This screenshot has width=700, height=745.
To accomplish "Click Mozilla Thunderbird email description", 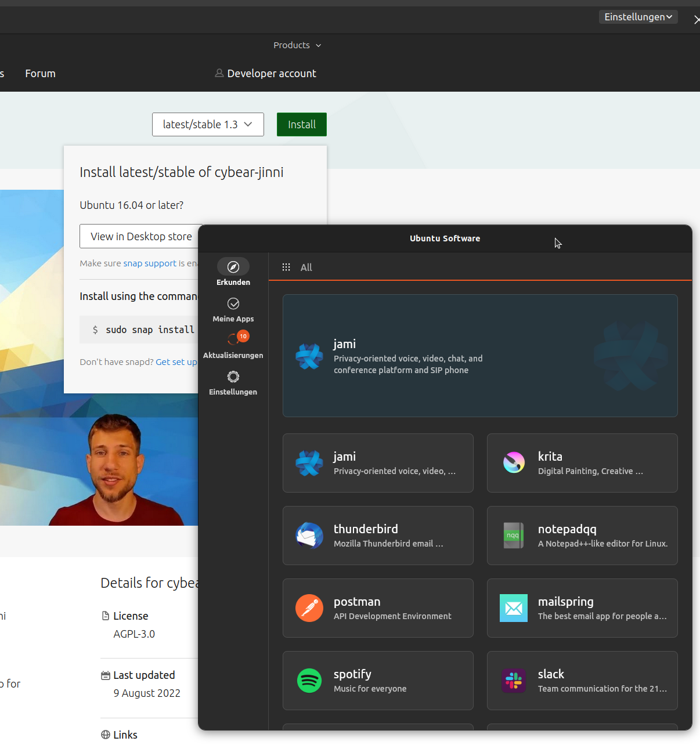I will (x=388, y=544).
